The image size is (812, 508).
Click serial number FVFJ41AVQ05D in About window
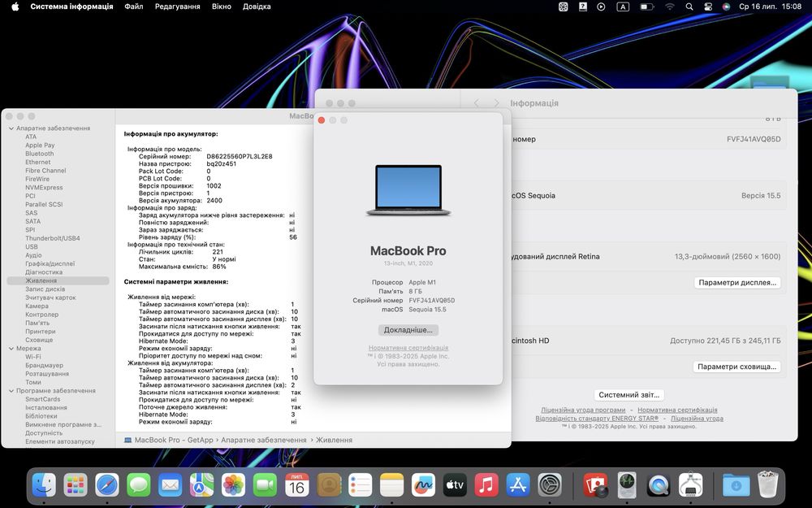432,301
